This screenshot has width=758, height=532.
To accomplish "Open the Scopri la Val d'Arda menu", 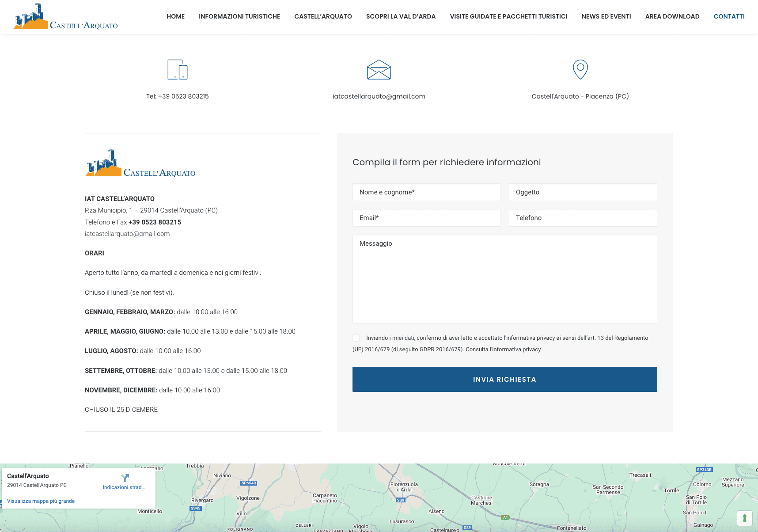I will (401, 16).
